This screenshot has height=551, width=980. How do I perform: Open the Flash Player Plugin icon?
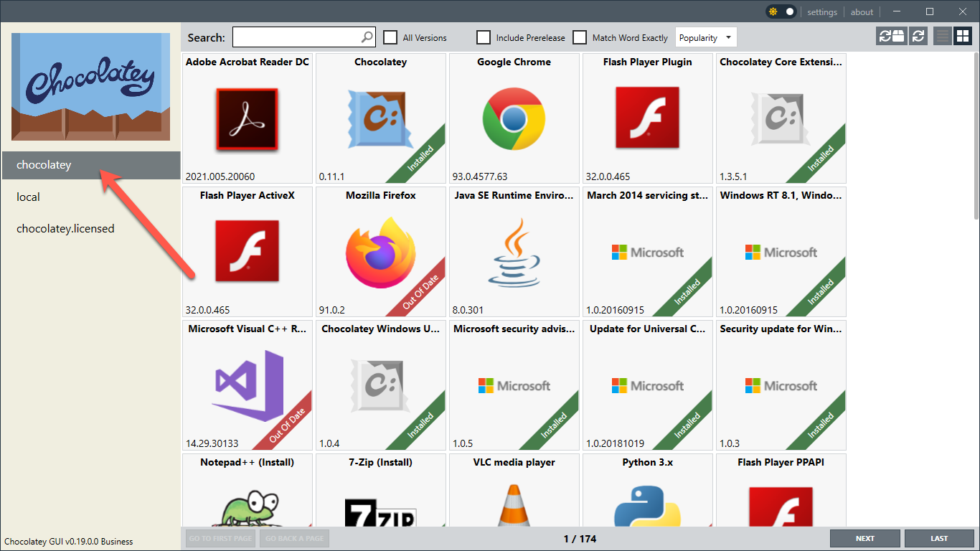[648, 119]
